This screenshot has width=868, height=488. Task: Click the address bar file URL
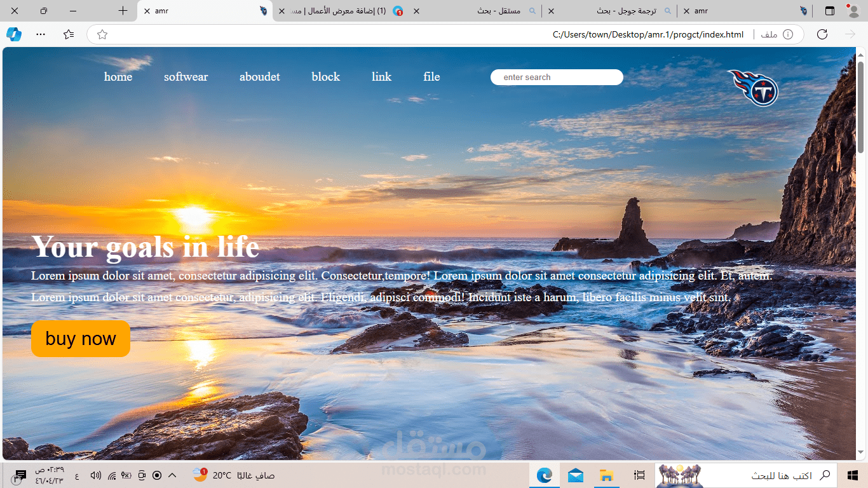point(648,34)
